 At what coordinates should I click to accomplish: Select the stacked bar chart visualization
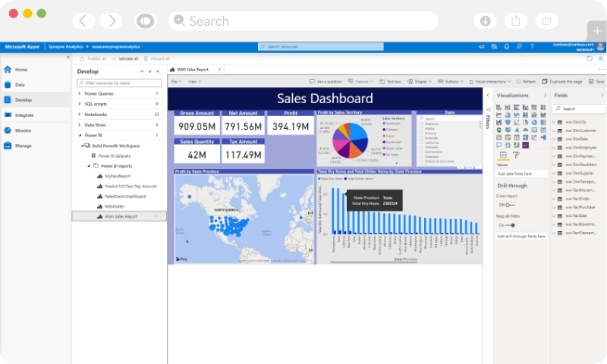(x=498, y=107)
